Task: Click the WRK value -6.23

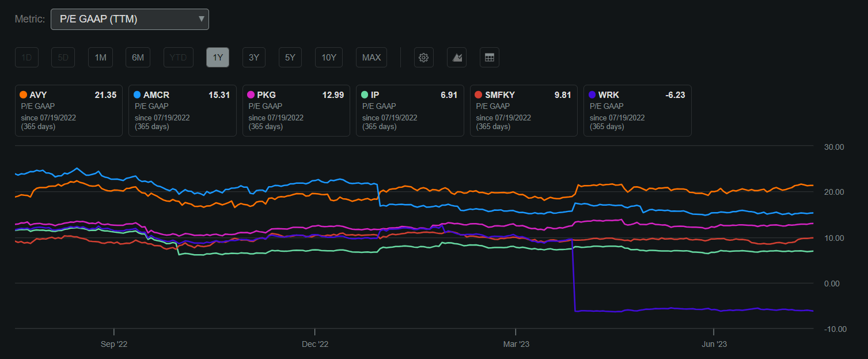Action: pos(675,95)
